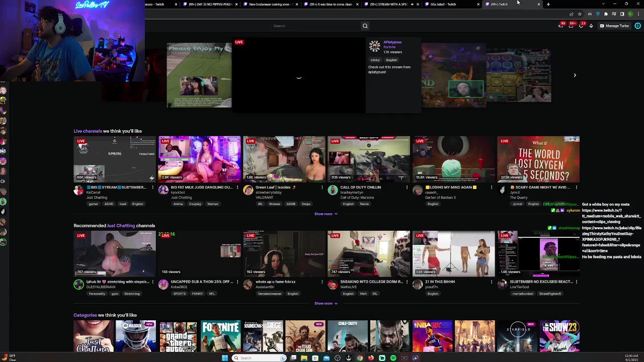Click the Twitch search magnifier button
Screen dimensions: 644x362
click(x=365, y=26)
